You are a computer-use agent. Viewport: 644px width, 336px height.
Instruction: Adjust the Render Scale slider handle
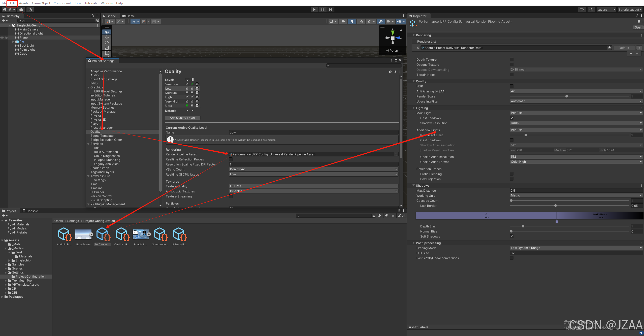coord(566,96)
